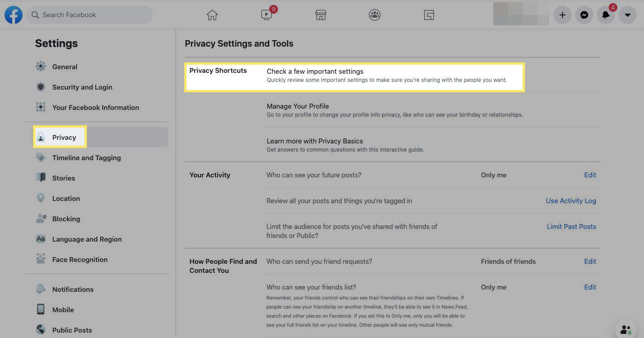Screen dimensions: 644x338
Task: Click 'How People Find and Contact You' label
Action: 223,266
